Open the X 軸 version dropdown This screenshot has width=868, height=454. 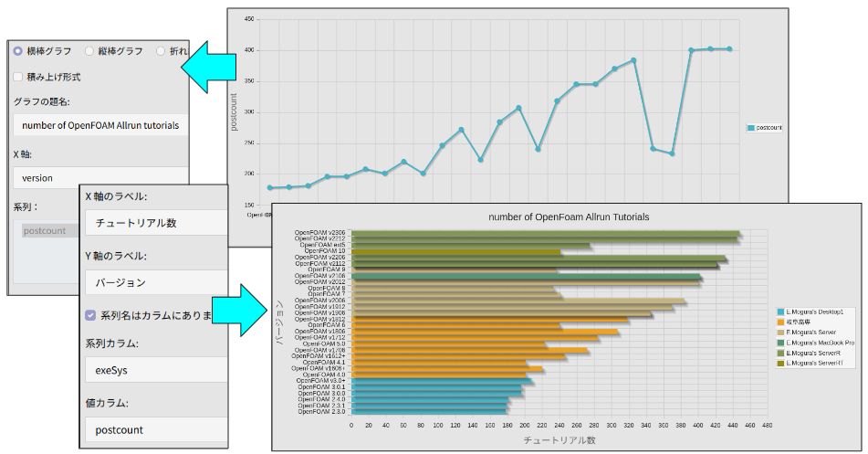100,178
